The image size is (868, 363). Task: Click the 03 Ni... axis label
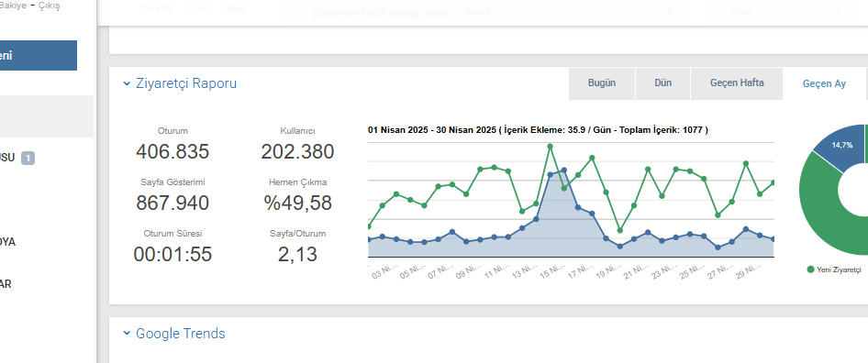tap(384, 271)
